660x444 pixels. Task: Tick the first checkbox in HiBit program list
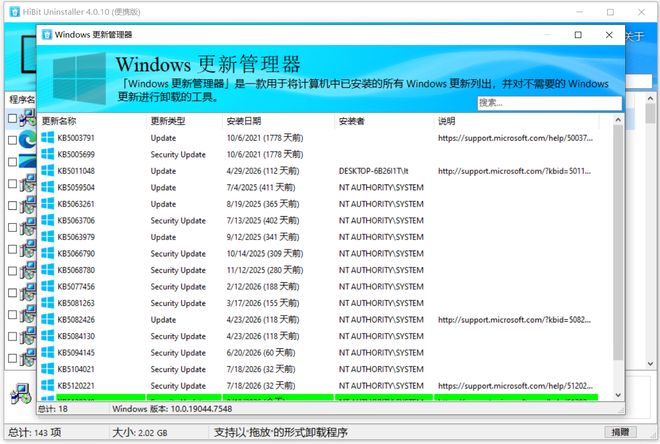point(13,118)
